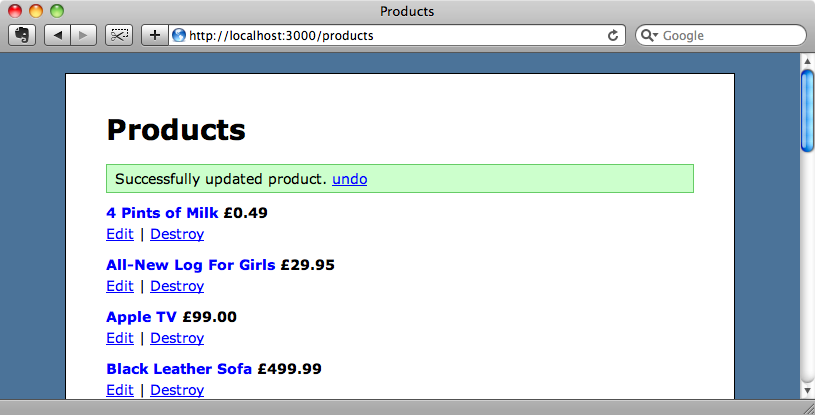Click the web clip scissors icon

[x=119, y=35]
